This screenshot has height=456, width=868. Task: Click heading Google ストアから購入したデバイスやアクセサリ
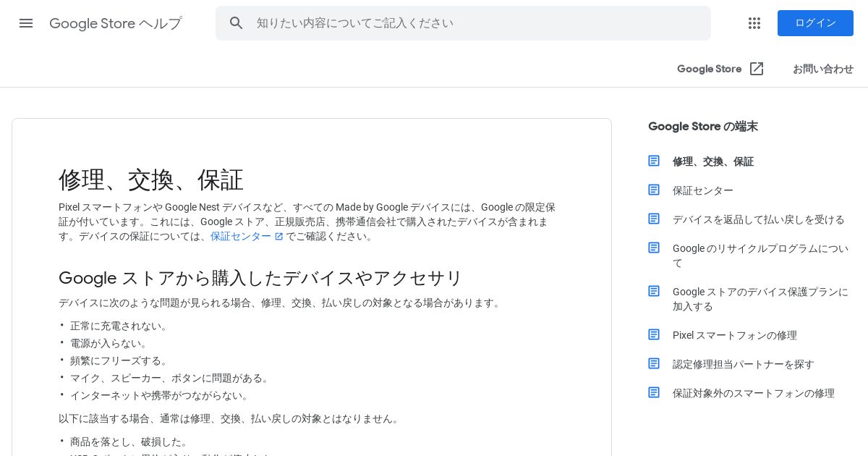(x=260, y=278)
